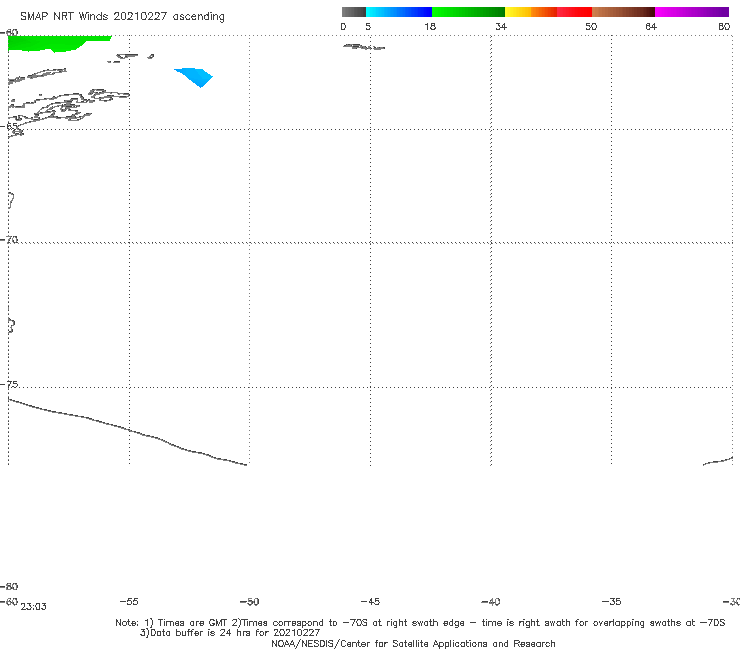The height and width of the screenshot is (650, 740).
Task: Click the '64' label under the color scale
Action: [x=651, y=26]
